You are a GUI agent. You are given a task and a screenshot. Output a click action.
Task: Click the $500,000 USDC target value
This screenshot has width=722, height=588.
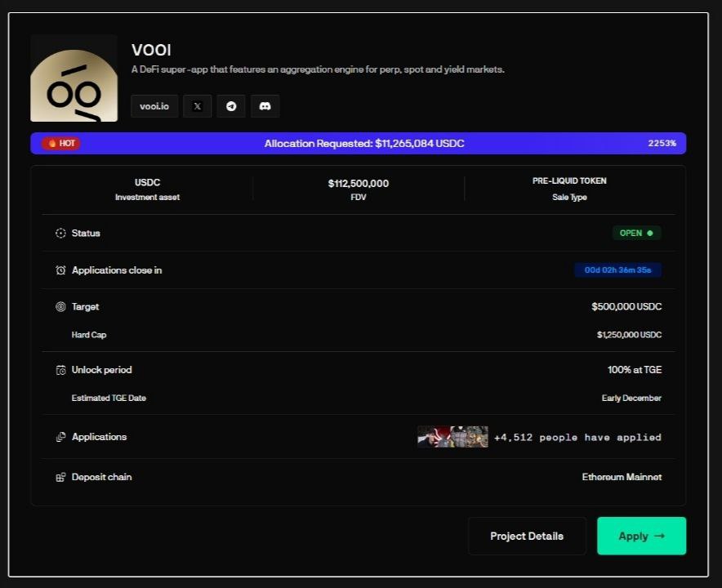[626, 307]
